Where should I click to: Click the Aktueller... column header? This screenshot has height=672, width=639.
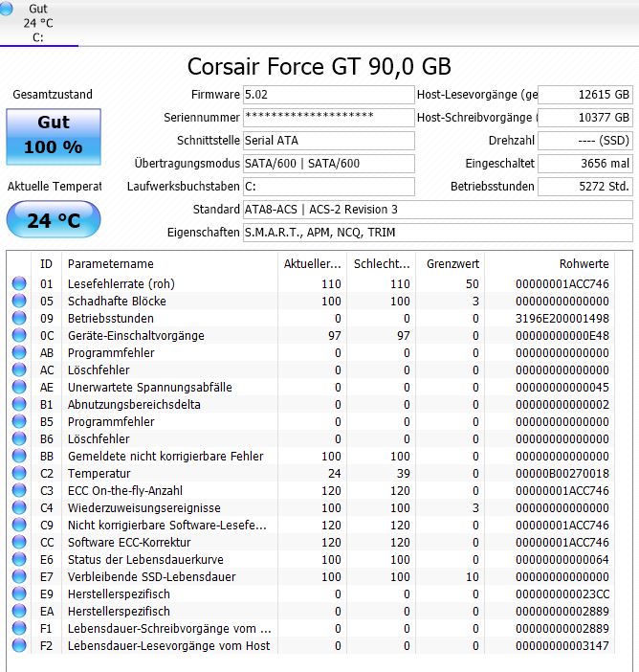point(312,263)
